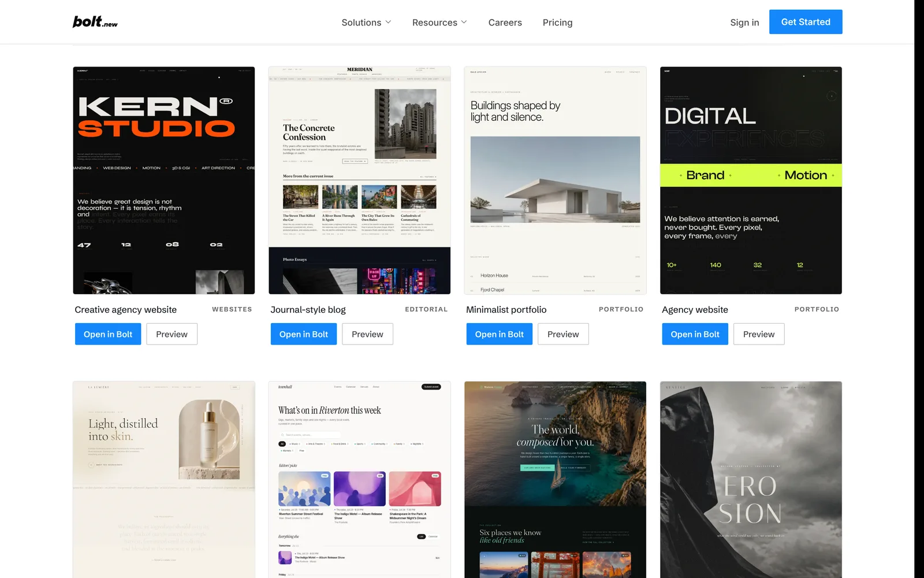Screen dimensions: 924x578
Task: Go to the Pricing page
Action: tap(557, 23)
